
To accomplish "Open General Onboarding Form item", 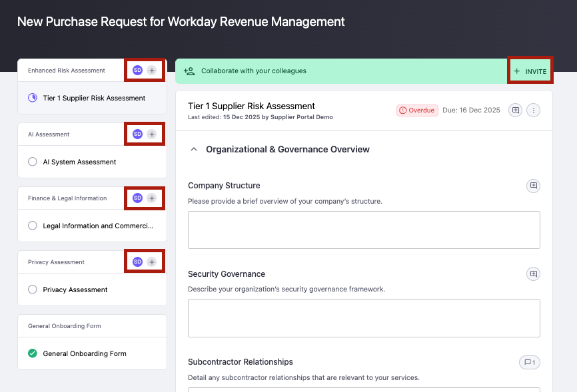I will click(x=92, y=353).
